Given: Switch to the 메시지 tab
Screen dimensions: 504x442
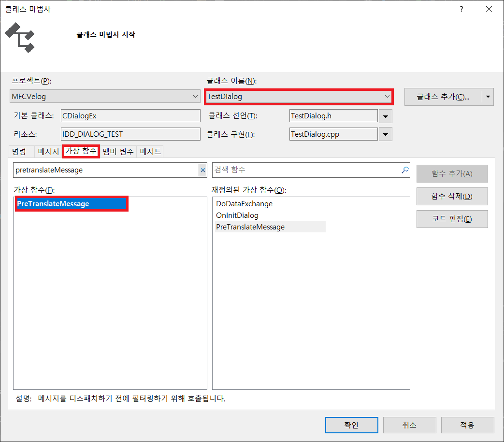Looking at the screenshot, I should [x=48, y=151].
